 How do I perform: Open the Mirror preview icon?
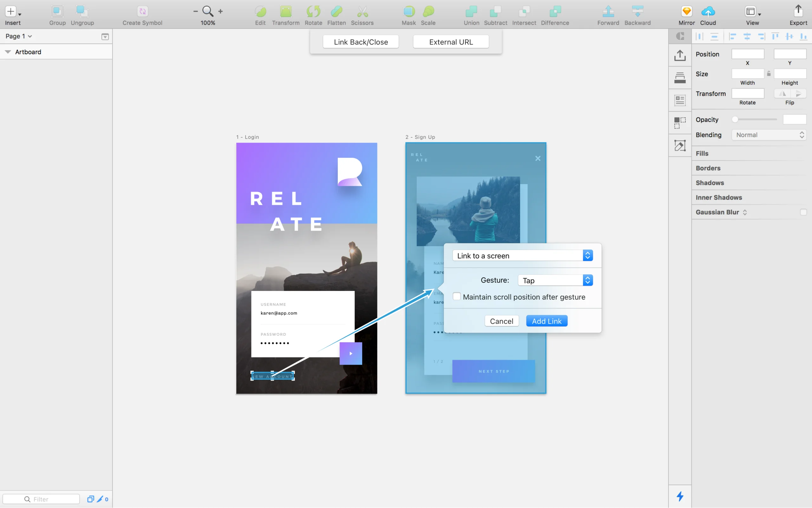click(686, 12)
